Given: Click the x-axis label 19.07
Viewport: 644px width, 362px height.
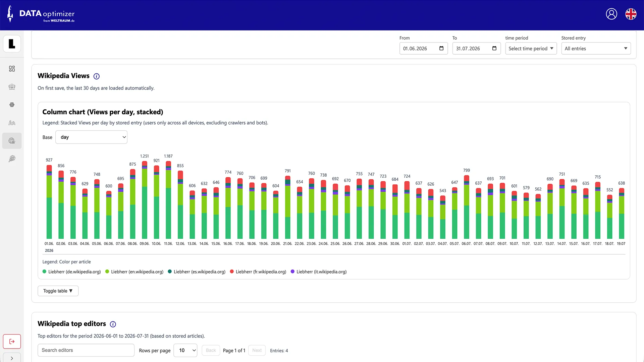Looking at the screenshot, I should [x=621, y=244].
